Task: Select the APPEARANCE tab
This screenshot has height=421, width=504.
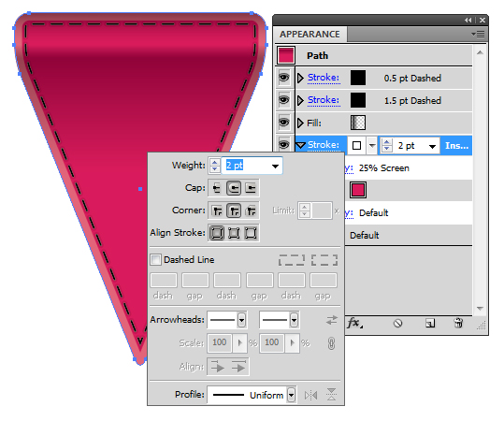Action: pyautogui.click(x=310, y=34)
